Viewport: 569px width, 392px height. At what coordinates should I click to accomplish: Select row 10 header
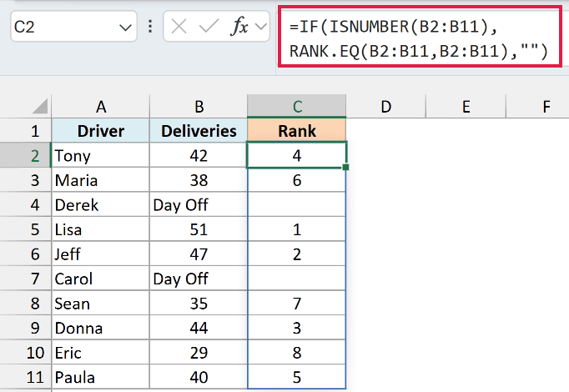click(x=26, y=353)
